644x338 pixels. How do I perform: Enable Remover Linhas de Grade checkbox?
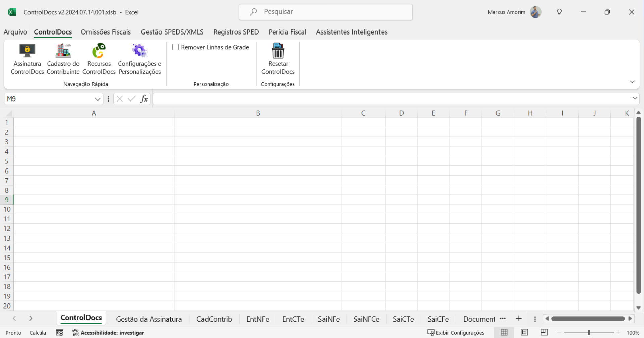pyautogui.click(x=176, y=47)
